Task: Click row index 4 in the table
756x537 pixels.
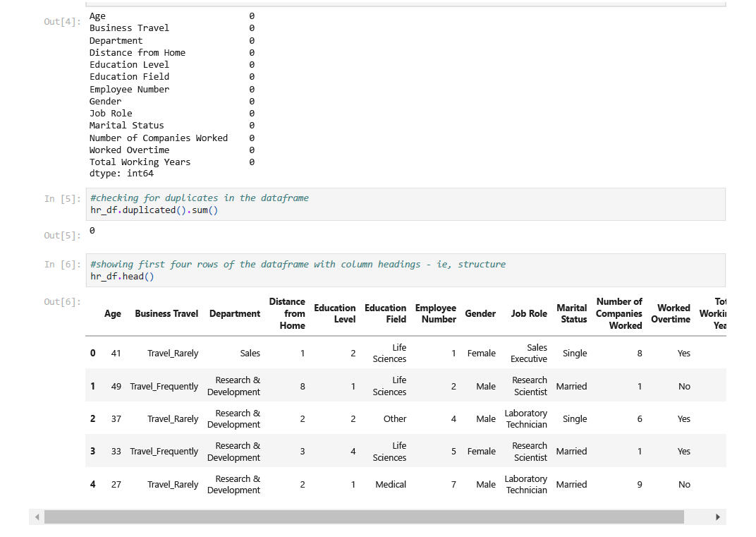Action: point(92,484)
